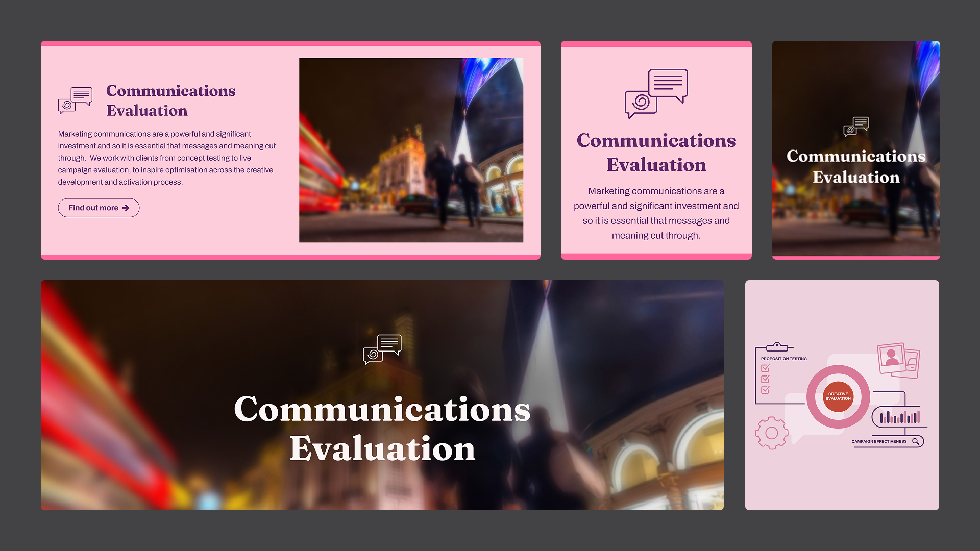
Task: Click the magnifying glass beside Campaign Effectiveness
Action: tap(916, 442)
